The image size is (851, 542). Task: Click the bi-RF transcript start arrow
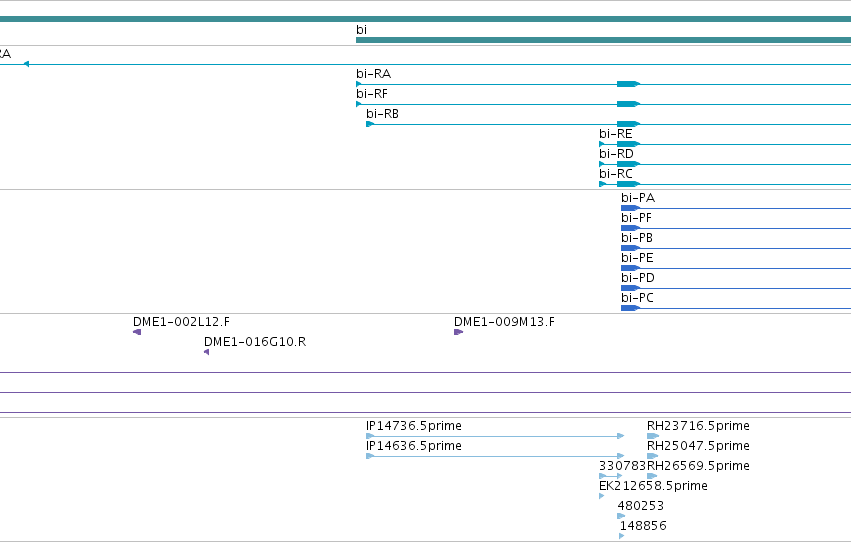pos(359,104)
